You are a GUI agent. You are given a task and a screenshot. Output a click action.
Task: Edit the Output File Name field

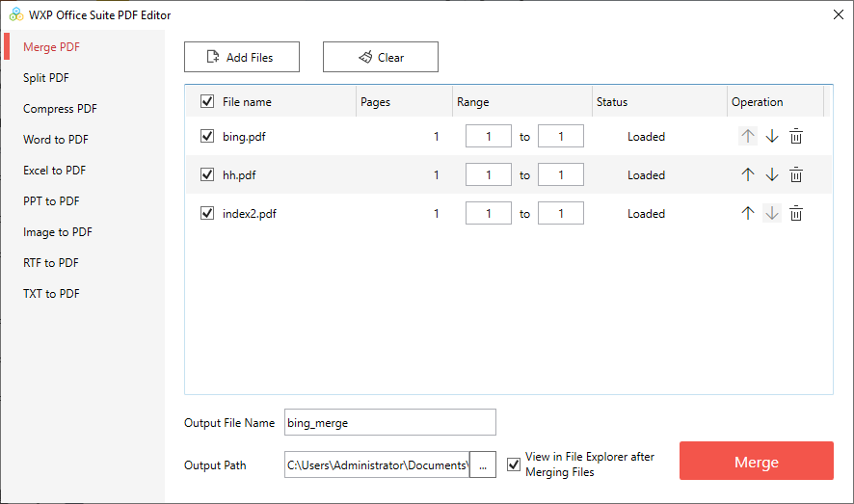pos(390,422)
